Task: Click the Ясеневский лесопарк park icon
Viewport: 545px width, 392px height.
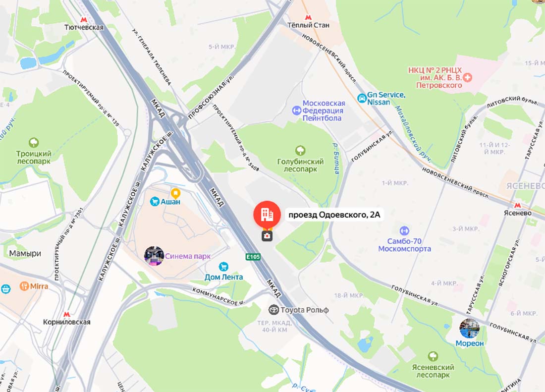Action: coord(433,356)
